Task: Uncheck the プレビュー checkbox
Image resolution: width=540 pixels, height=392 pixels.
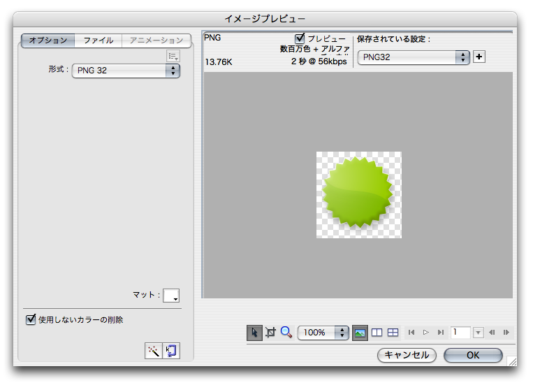Action: (x=300, y=38)
